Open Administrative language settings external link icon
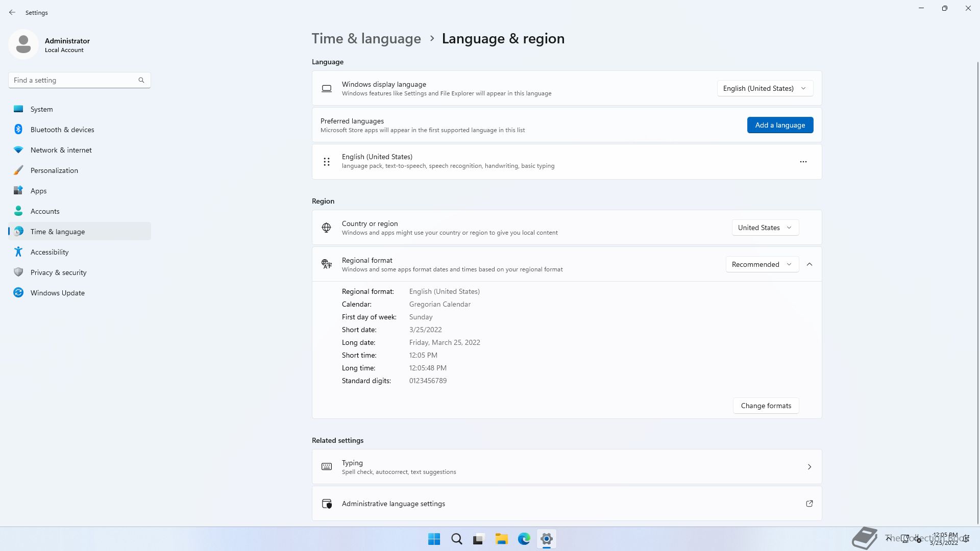Screen dimensions: 980x551 tap(809, 504)
